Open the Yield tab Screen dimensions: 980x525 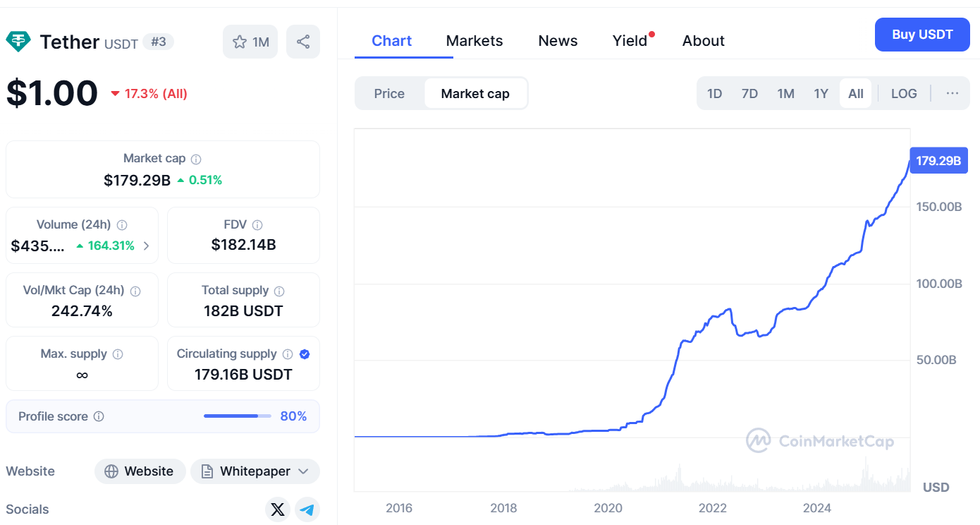[x=630, y=41]
